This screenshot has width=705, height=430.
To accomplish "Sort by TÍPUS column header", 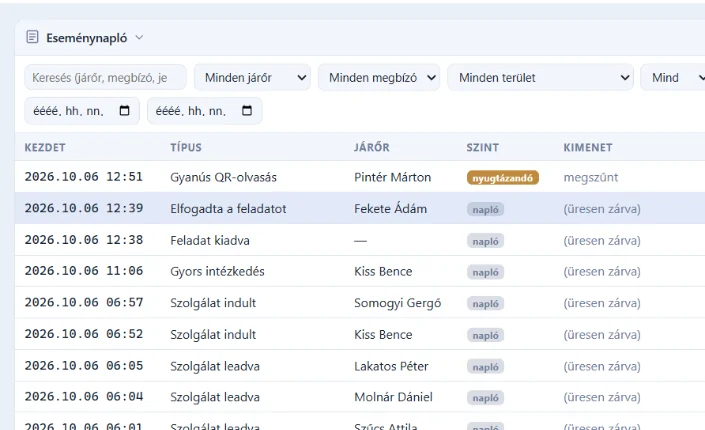I will click(x=186, y=148).
